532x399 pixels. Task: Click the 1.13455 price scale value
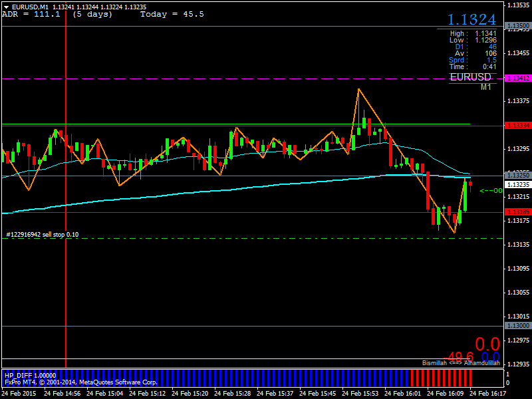(519, 53)
